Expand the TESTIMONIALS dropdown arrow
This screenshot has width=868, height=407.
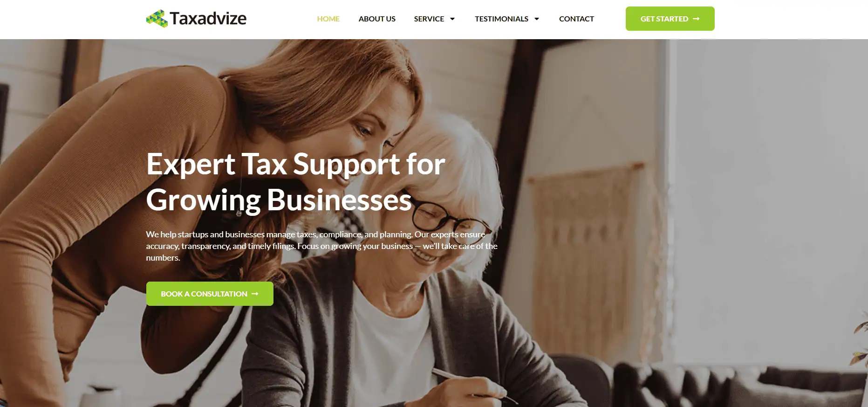pyautogui.click(x=536, y=19)
